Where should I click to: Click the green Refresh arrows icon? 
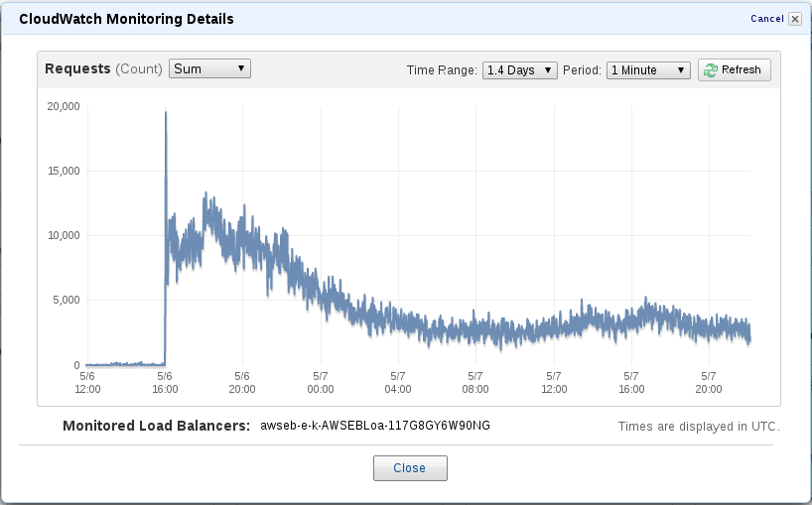coord(711,69)
